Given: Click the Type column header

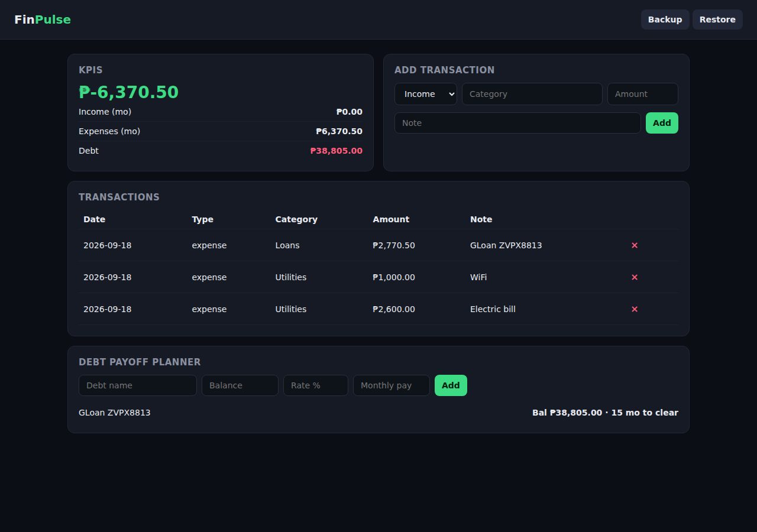Looking at the screenshot, I should tap(202, 219).
